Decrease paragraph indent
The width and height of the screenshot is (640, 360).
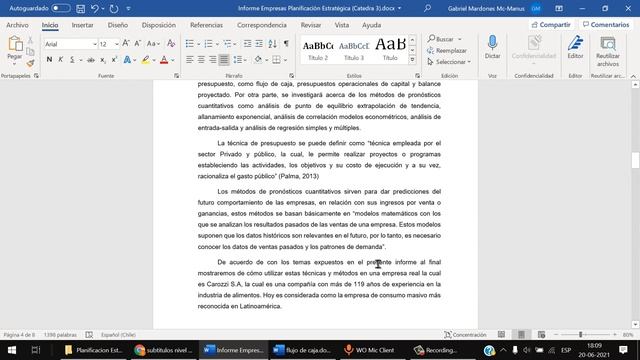point(247,44)
